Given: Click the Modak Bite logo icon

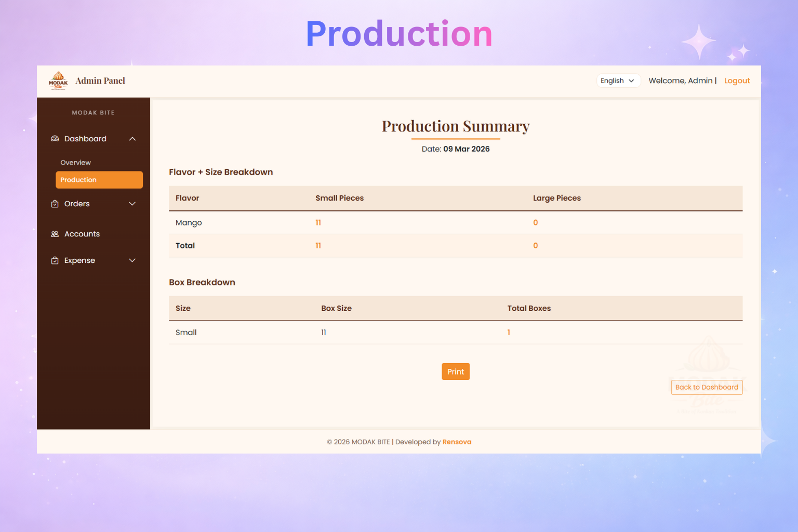Looking at the screenshot, I should [x=58, y=81].
